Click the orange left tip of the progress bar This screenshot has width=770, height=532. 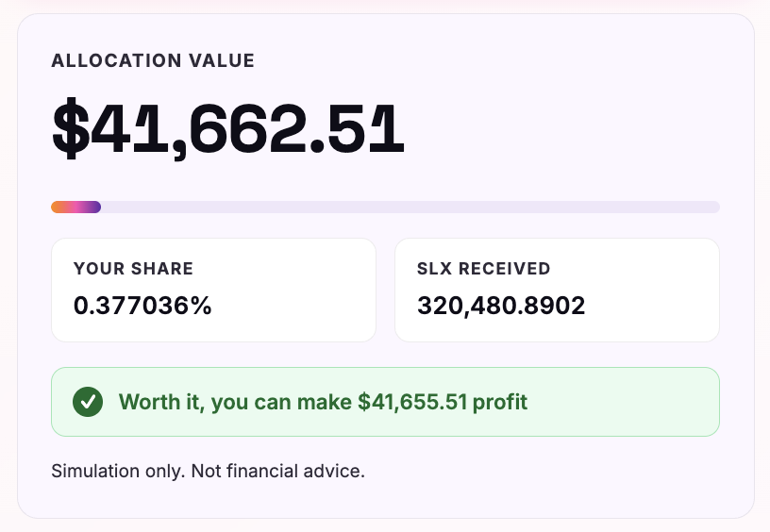coord(57,208)
